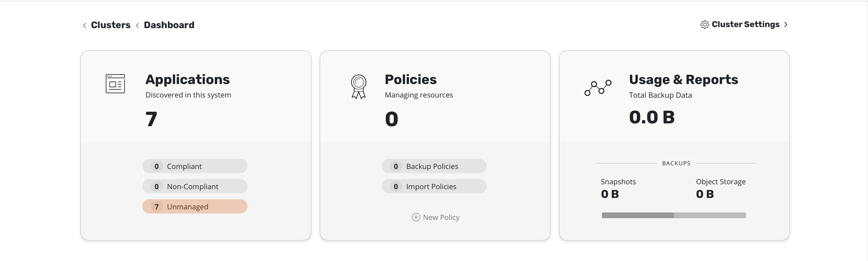Click the chevron before Dashboard breadcrumb
Image resolution: width=868 pixels, height=261 pixels.
pyautogui.click(x=137, y=25)
